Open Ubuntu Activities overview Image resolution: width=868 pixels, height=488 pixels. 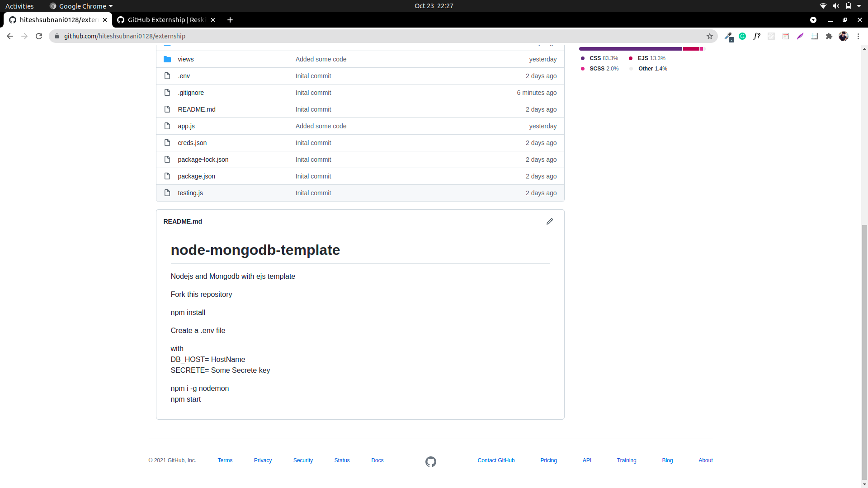coord(19,6)
